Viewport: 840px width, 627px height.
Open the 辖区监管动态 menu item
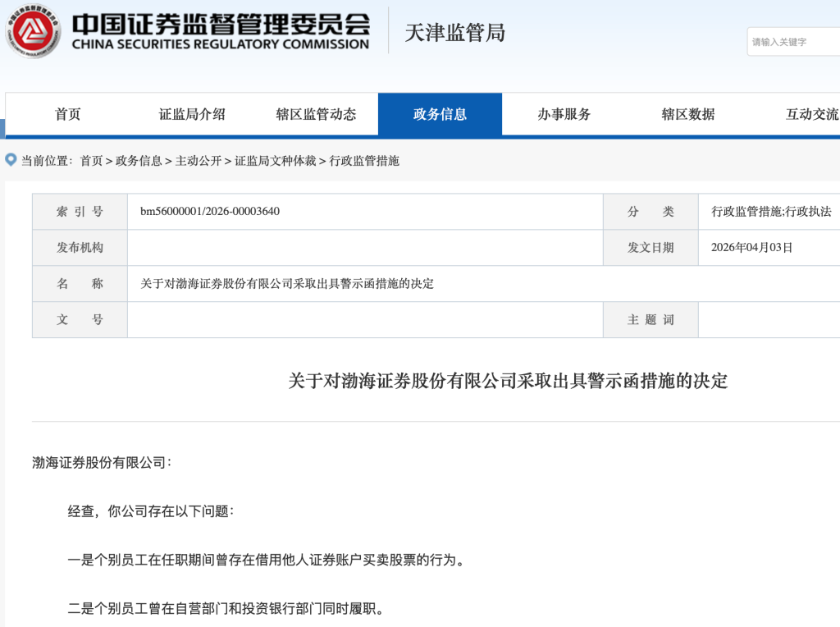click(x=316, y=114)
